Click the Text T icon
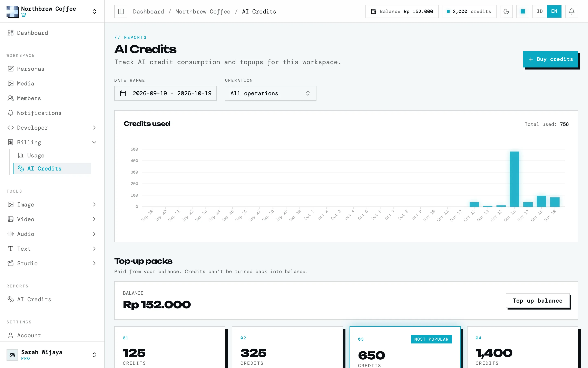Screen dimensions: 588x368 point(10,249)
